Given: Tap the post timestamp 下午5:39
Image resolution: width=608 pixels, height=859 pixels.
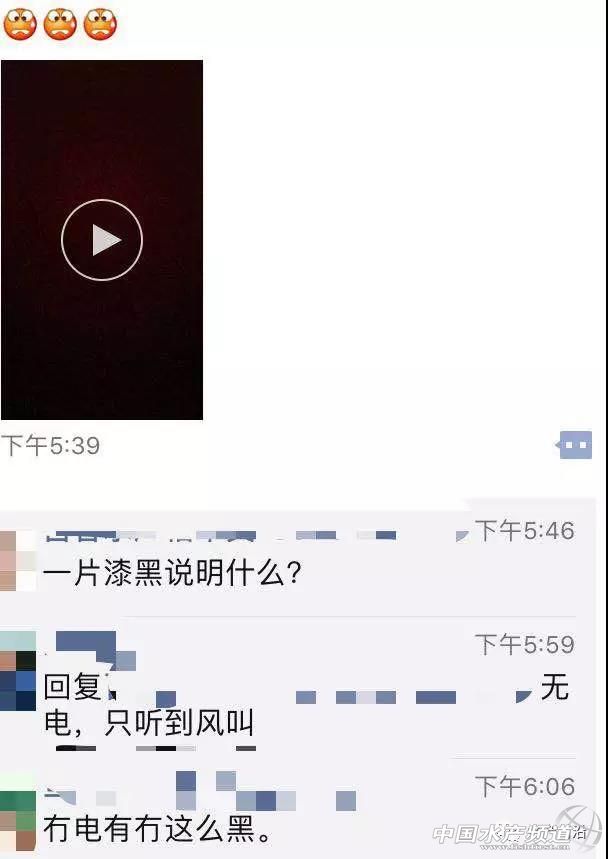Looking at the screenshot, I should pos(50,445).
